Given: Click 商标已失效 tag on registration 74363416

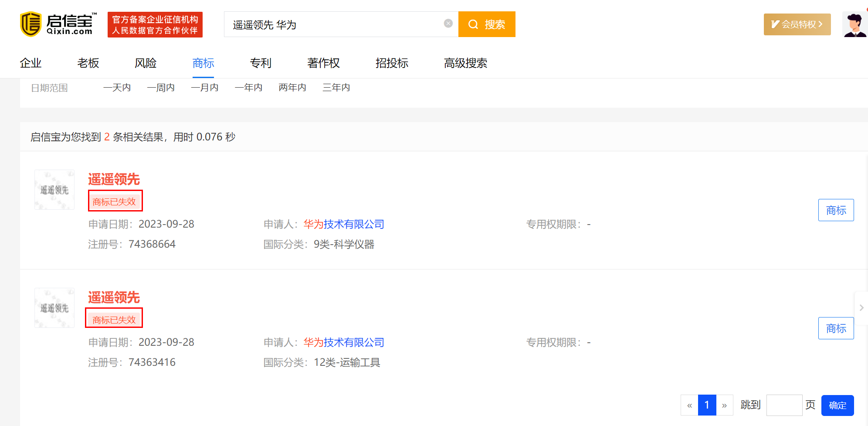Looking at the screenshot, I should click(x=114, y=320).
